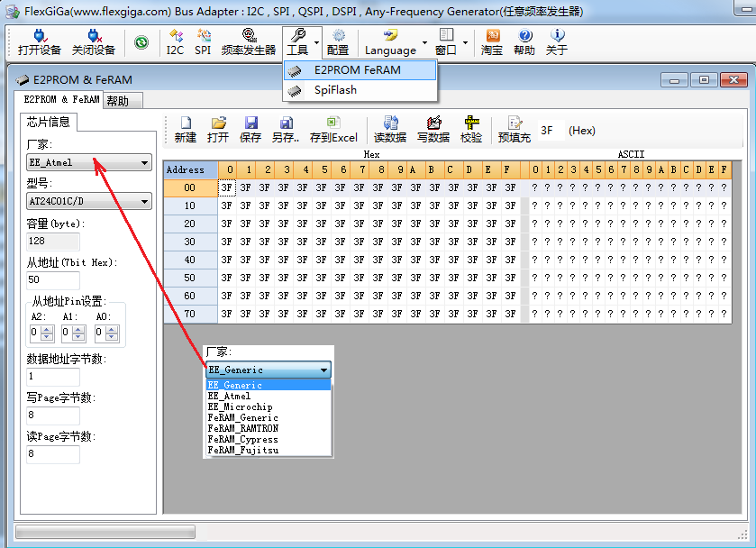Screen dimensions: 756x548
Task: Click the 另存.. (save as) button
Action: [286, 130]
